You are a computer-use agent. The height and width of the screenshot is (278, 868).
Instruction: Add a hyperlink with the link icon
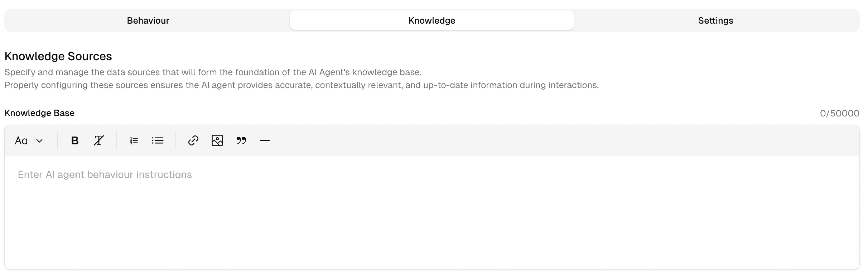(x=193, y=140)
